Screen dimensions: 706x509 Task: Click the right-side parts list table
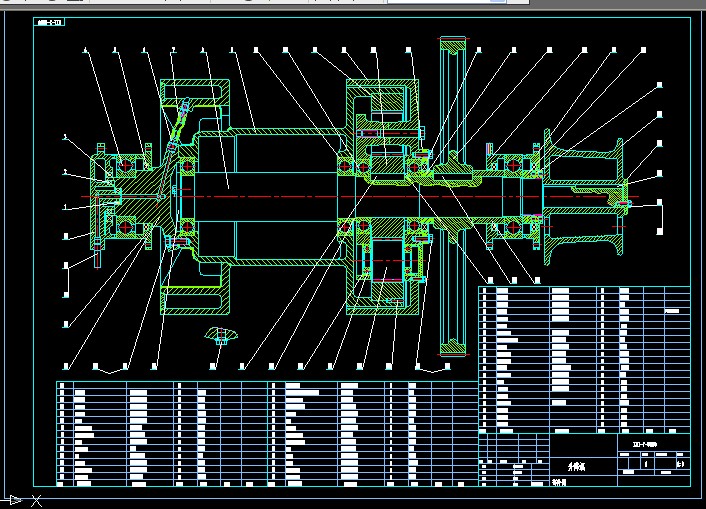(x=585, y=360)
